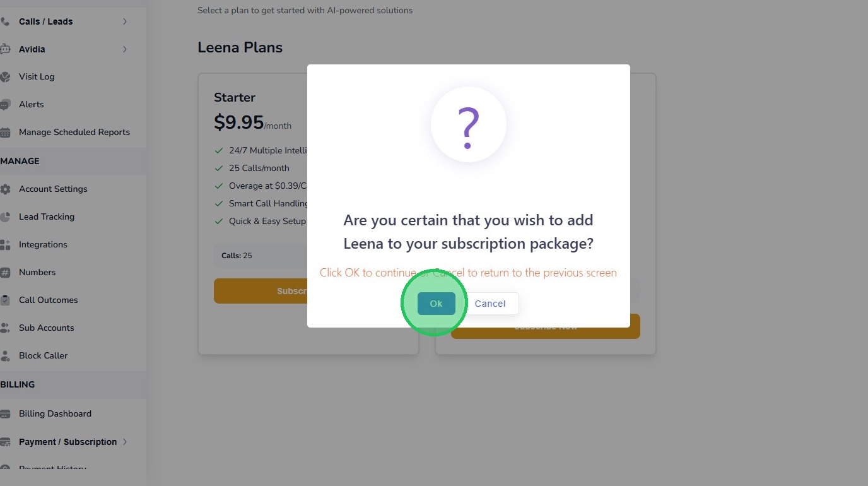Click the Calls / Leads phone icon
Screen dimensions: 868x486
[5, 21]
